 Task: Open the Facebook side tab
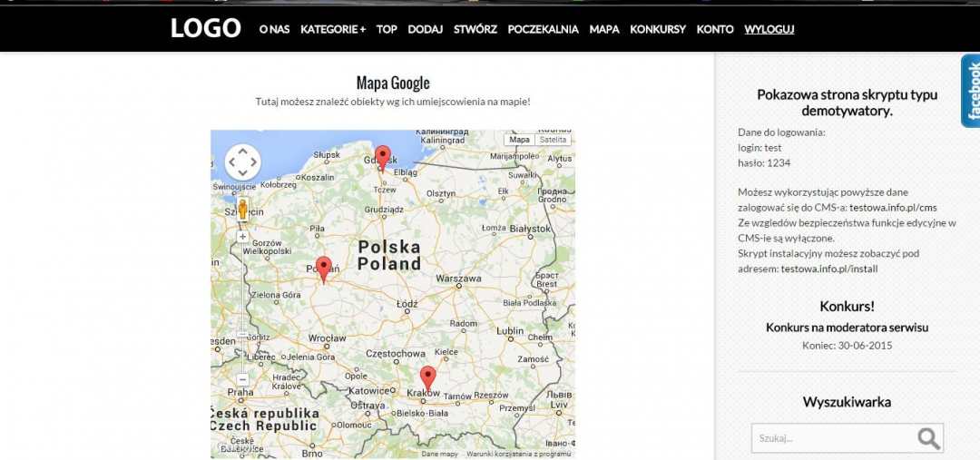coord(971,91)
